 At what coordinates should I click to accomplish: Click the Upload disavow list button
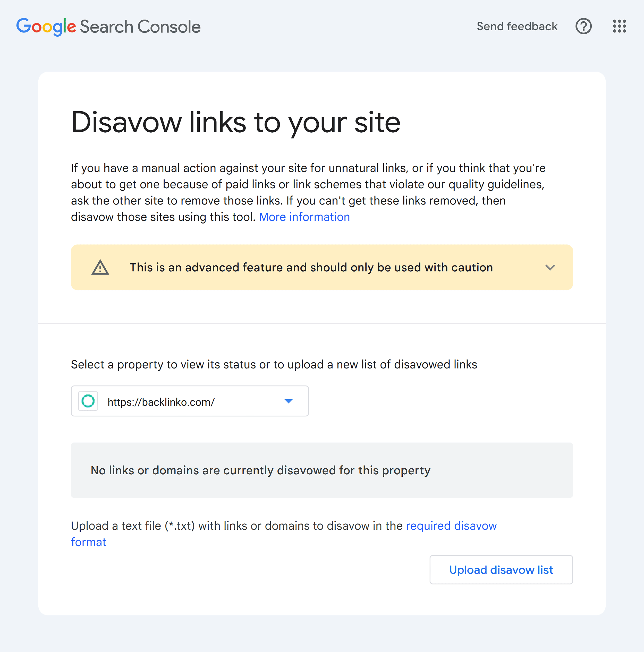coord(501,570)
